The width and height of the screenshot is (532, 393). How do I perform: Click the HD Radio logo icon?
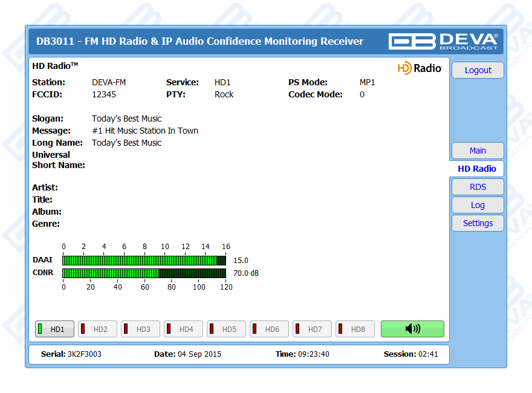click(420, 68)
